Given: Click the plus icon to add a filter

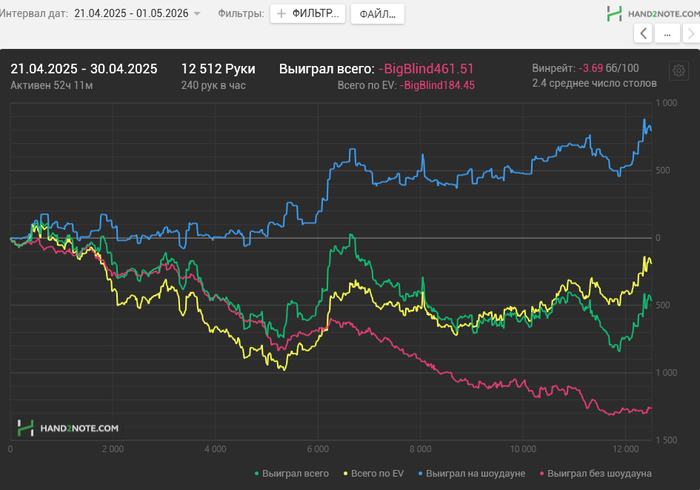Looking at the screenshot, I should coord(281,14).
